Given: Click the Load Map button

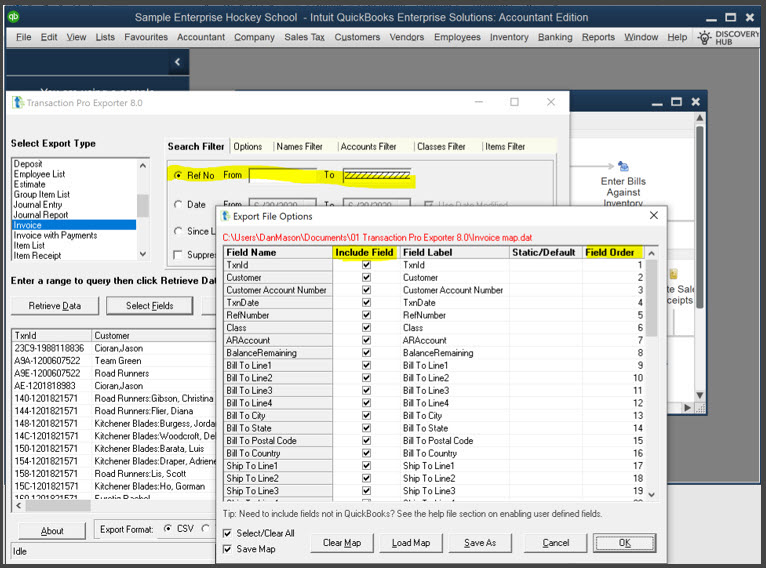Looking at the screenshot, I should pyautogui.click(x=411, y=543).
